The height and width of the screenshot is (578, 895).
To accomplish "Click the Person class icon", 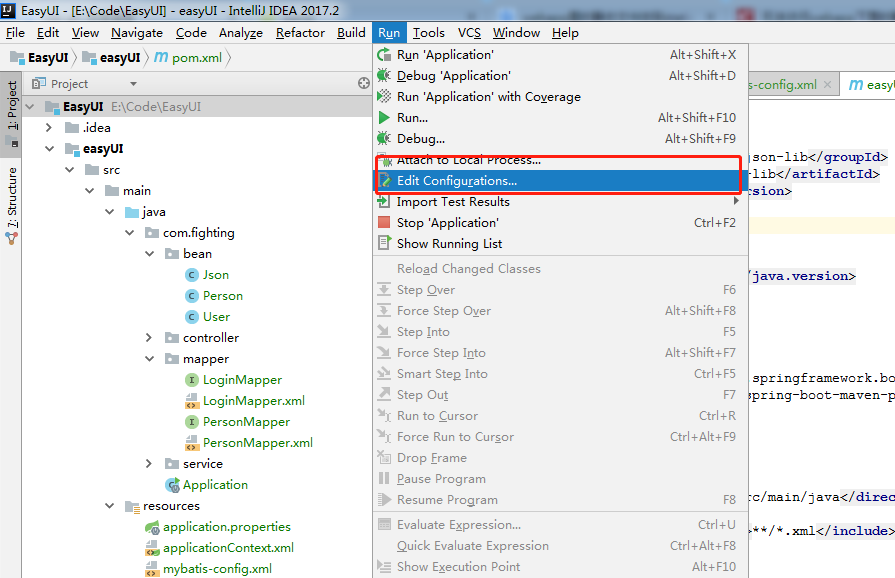I will click(192, 296).
